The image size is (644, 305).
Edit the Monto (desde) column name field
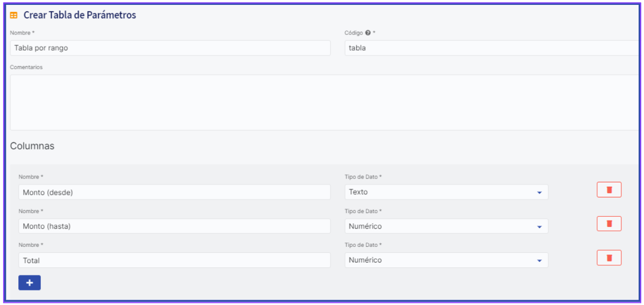[174, 192]
